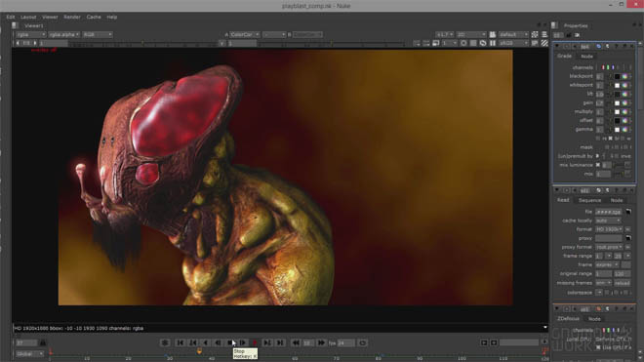Select the Viewer1 tab
This screenshot has width=644, height=362.
[34, 25]
